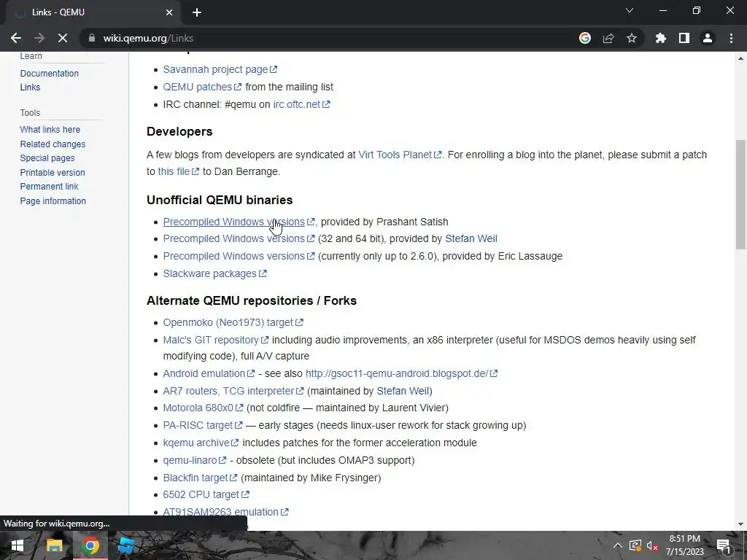Screen dimensions: 747x560
Task: Open the Google icon in the address bar
Action: click(x=585, y=38)
